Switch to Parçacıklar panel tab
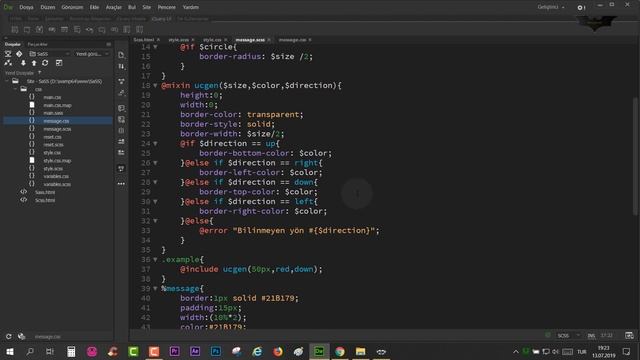Screen dimensions: 640x360 (38, 44)
